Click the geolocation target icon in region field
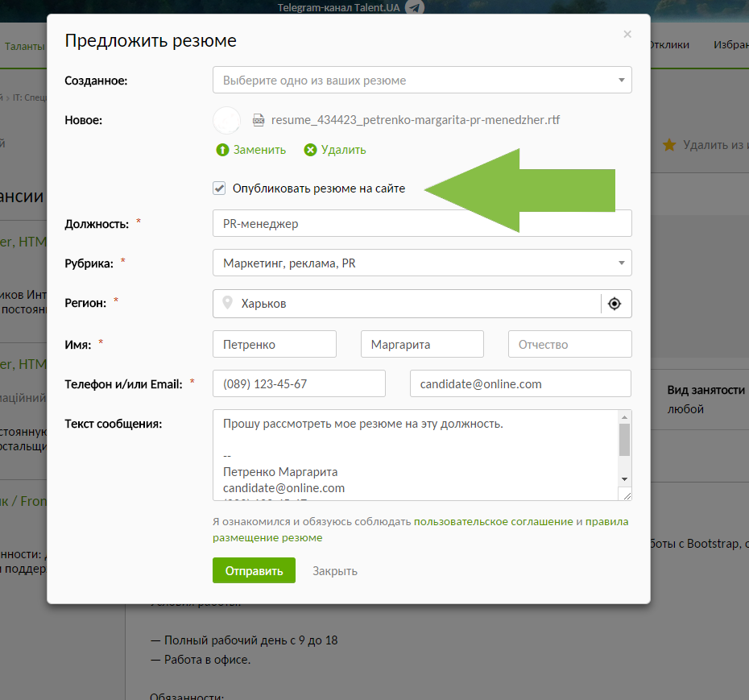 tap(615, 304)
